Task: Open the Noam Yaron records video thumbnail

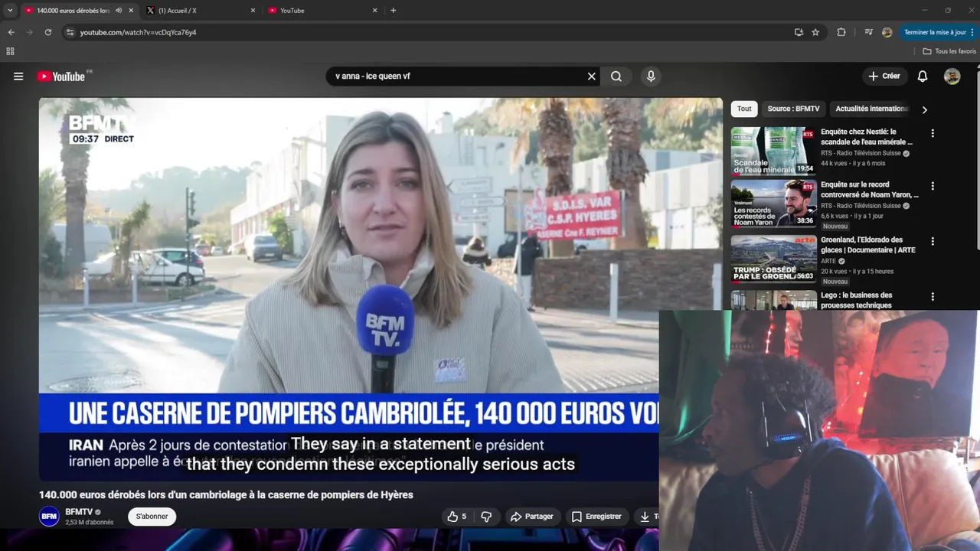Action: click(x=773, y=204)
